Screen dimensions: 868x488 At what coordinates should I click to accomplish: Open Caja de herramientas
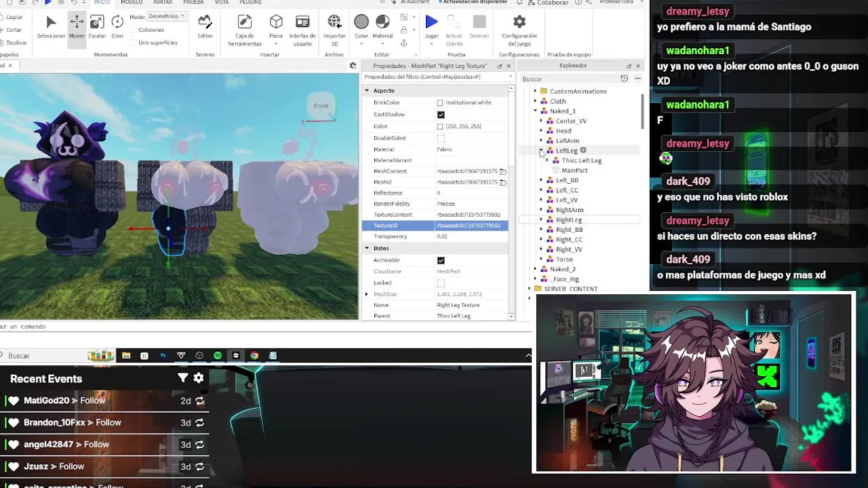pos(245,30)
